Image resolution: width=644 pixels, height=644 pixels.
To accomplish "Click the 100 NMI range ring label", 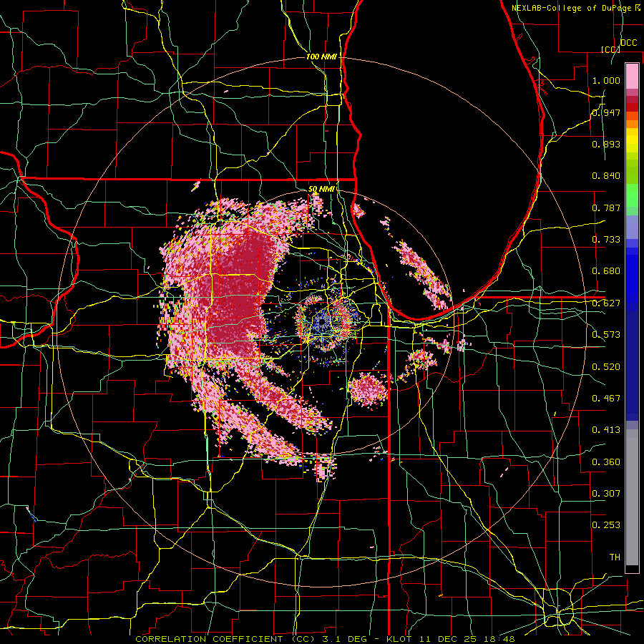I will pyautogui.click(x=321, y=57).
